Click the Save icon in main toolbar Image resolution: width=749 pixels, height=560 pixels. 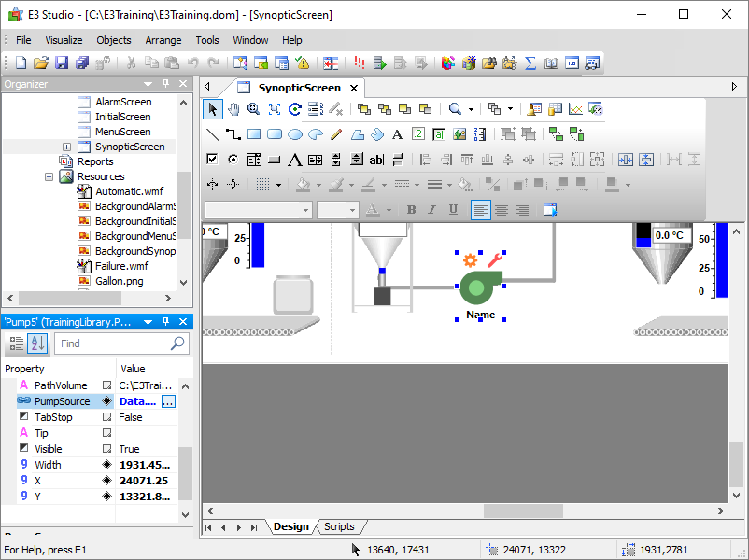62,63
